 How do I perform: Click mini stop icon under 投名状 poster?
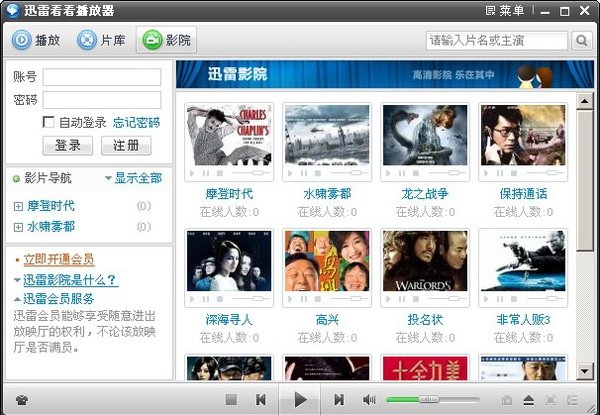pyautogui.click(x=416, y=299)
